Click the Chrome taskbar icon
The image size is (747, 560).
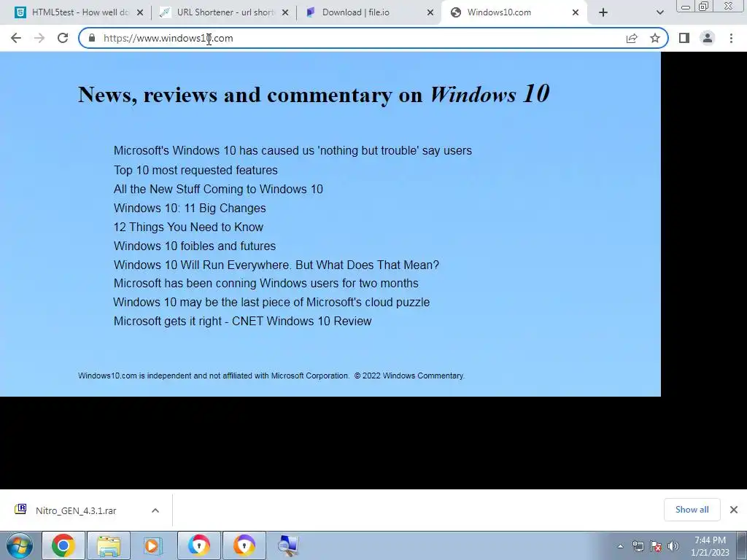63,545
